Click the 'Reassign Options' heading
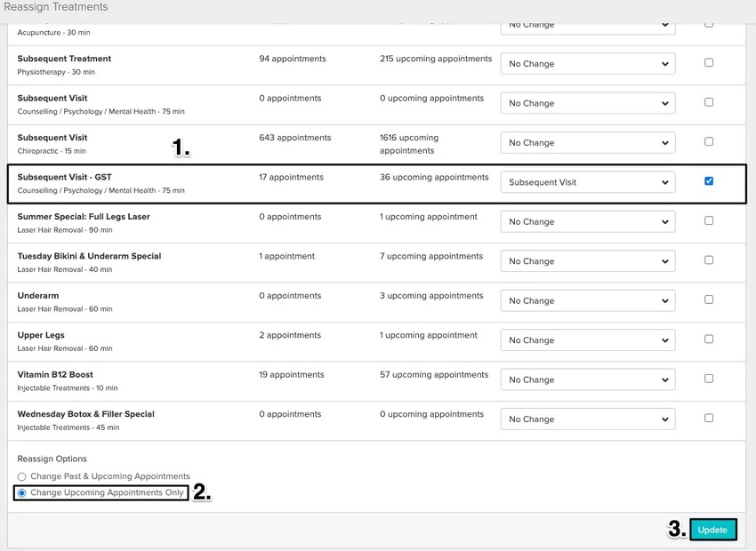Viewport: 756px width, 551px height. click(x=52, y=459)
